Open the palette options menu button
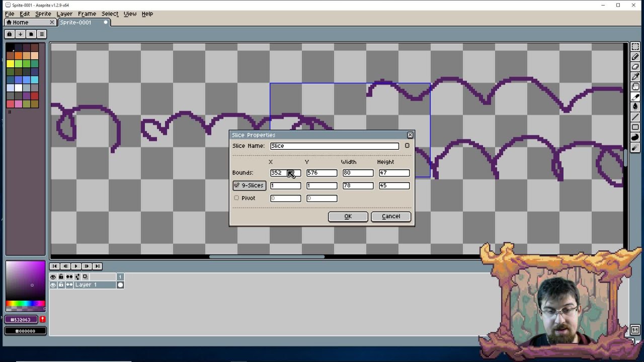The image size is (644, 362). pyautogui.click(x=42, y=34)
